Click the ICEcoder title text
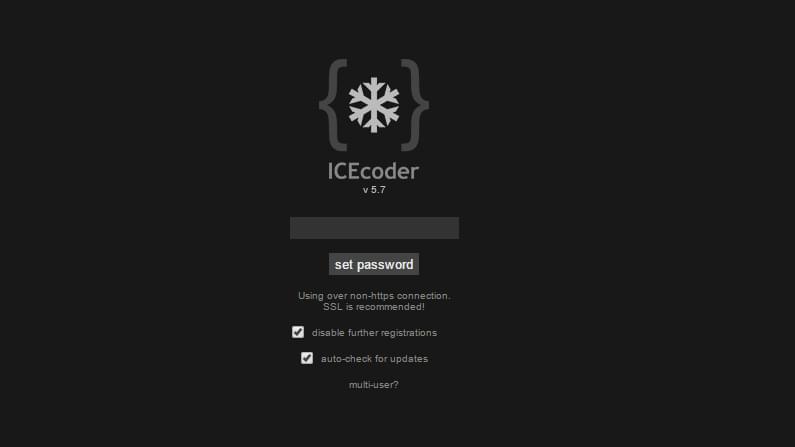 click(374, 171)
